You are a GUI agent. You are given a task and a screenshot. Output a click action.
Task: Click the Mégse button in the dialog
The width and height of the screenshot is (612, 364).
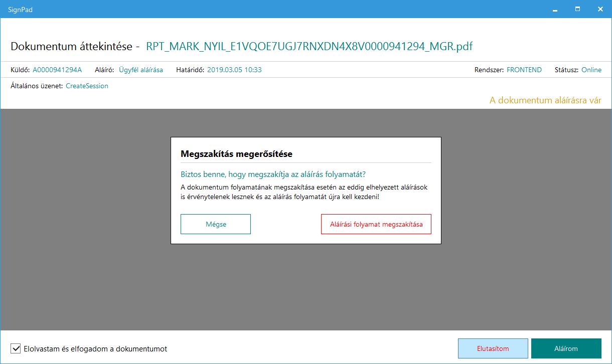click(216, 224)
